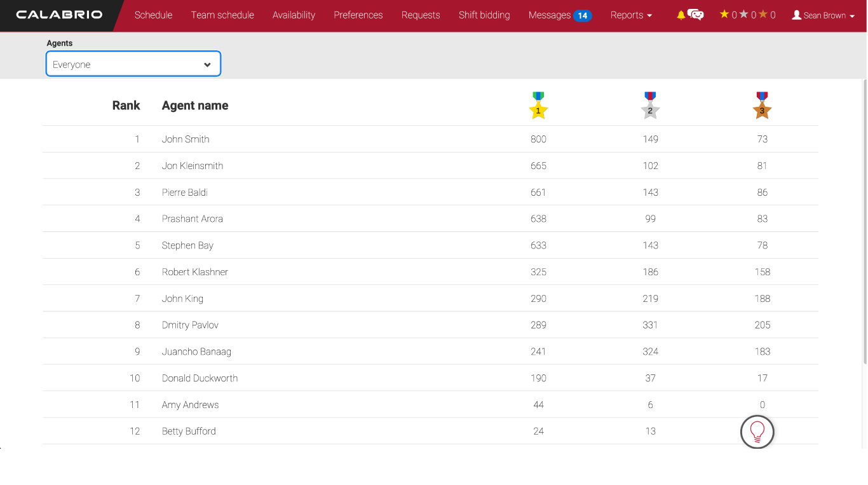Select agent Dmitry Pavlov
Image resolution: width=868 pixels, height=485 pixels.
(x=190, y=325)
